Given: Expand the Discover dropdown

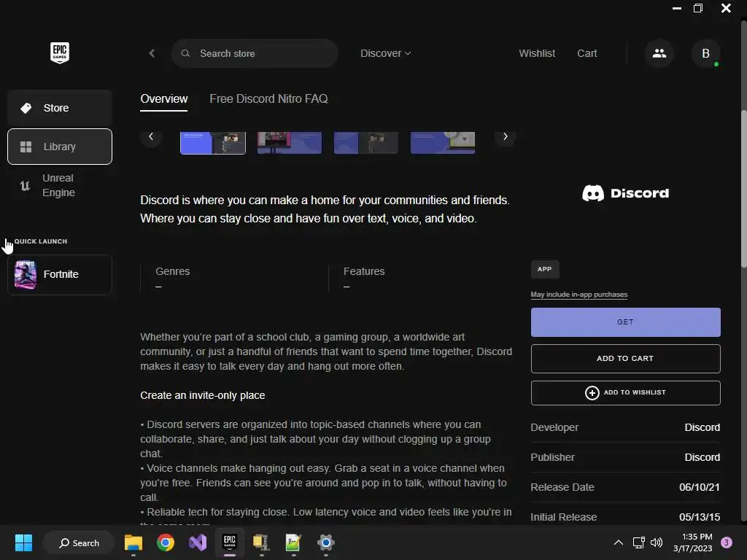Looking at the screenshot, I should (385, 53).
